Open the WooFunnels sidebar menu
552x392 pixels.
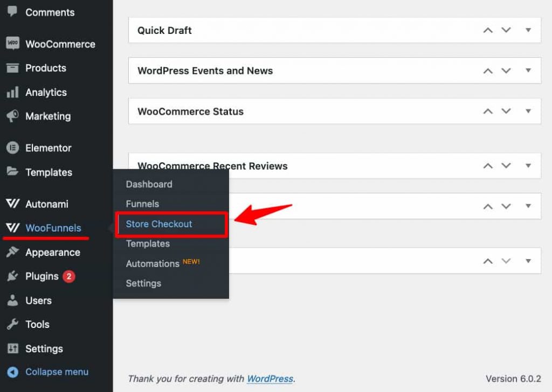pyautogui.click(x=53, y=228)
